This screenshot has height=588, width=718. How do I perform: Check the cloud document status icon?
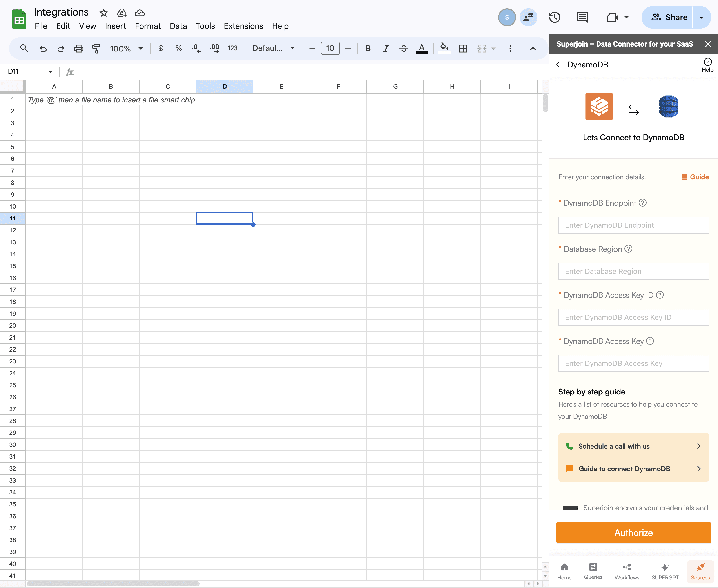pos(140,13)
